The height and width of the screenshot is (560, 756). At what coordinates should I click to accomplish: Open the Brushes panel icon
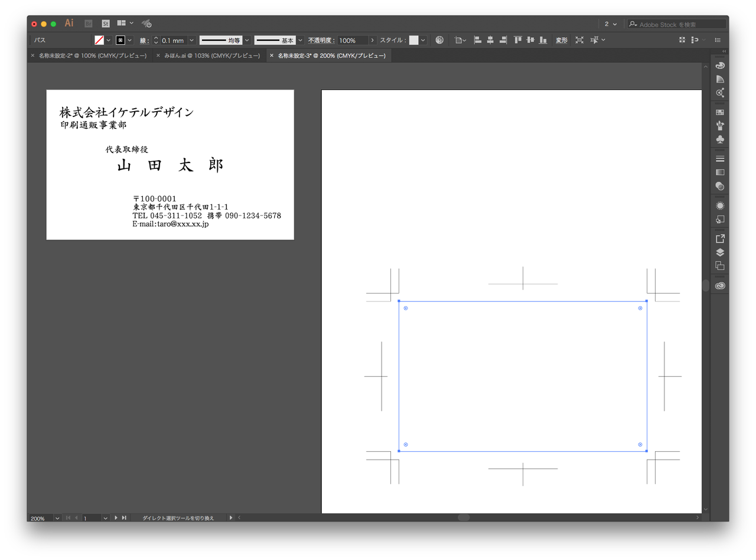pyautogui.click(x=720, y=126)
